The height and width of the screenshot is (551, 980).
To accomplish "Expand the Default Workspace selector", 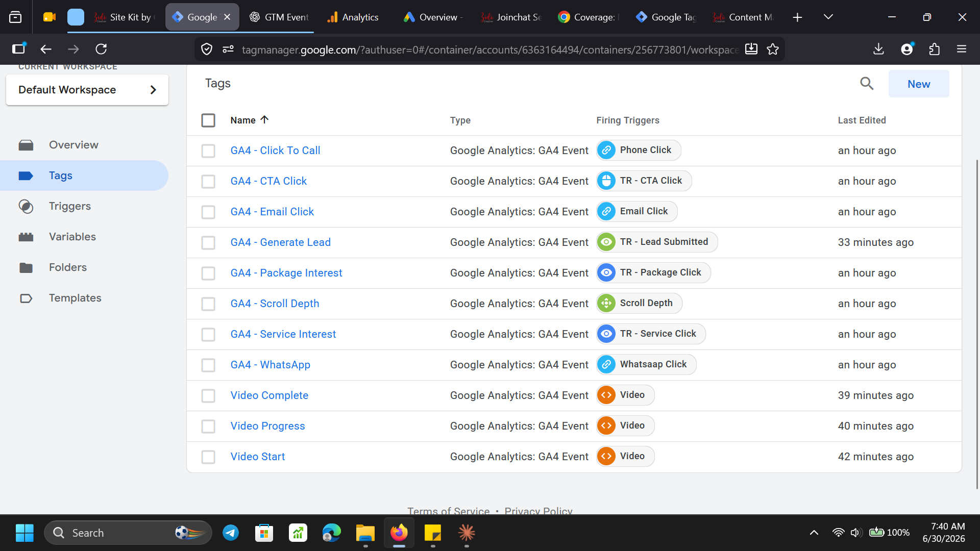I will [87, 90].
